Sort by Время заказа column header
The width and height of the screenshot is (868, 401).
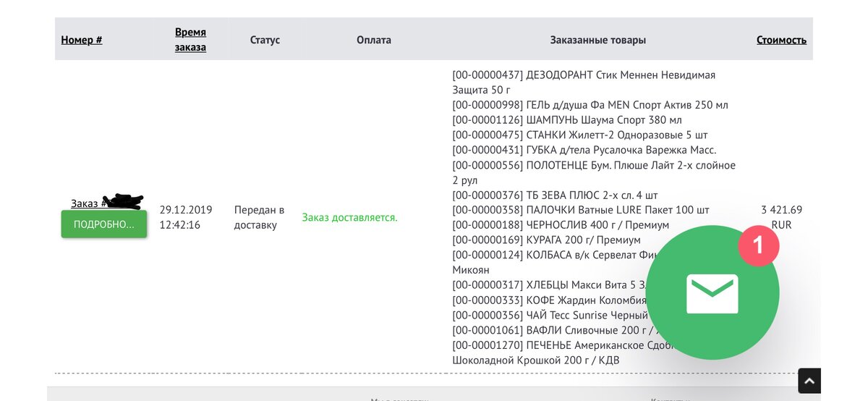pos(190,40)
